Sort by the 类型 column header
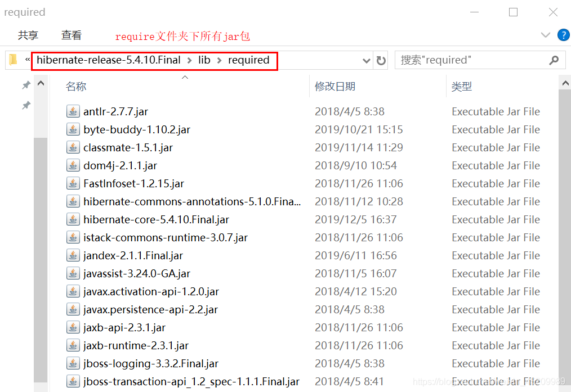 point(462,87)
